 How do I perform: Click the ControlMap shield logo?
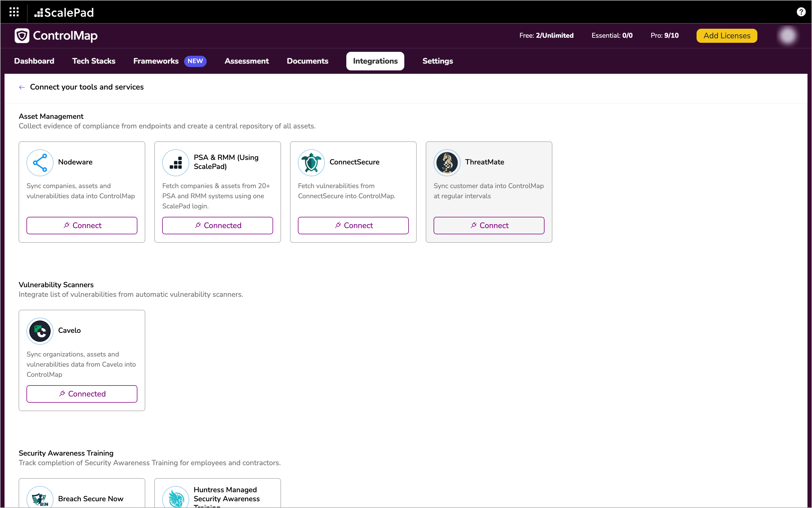[x=22, y=35]
